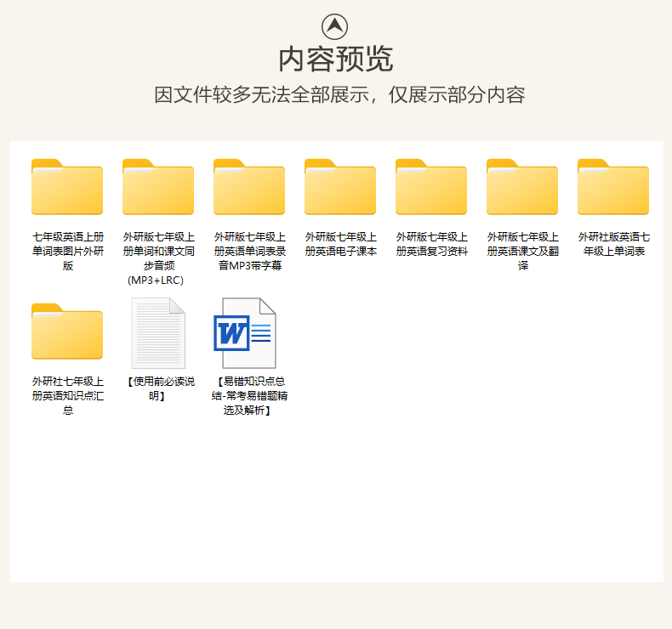Image resolution: width=672 pixels, height=629 pixels.
Task: Open the 外研版七年级上册英语课文及翻译 folder icon
Action: coord(522,187)
